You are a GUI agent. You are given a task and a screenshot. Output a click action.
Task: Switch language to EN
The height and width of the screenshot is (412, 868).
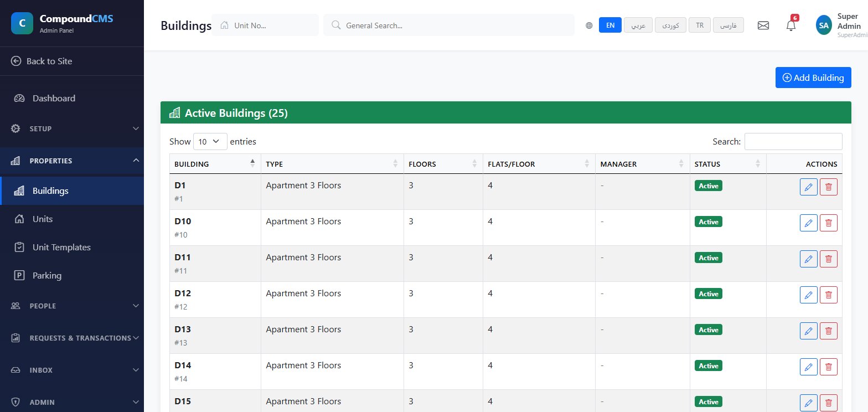pyautogui.click(x=610, y=25)
